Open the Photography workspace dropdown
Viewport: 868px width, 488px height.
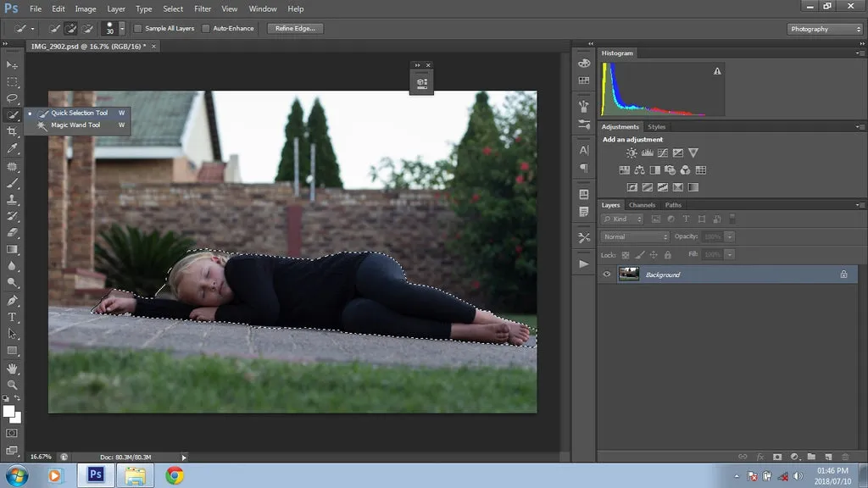click(823, 28)
